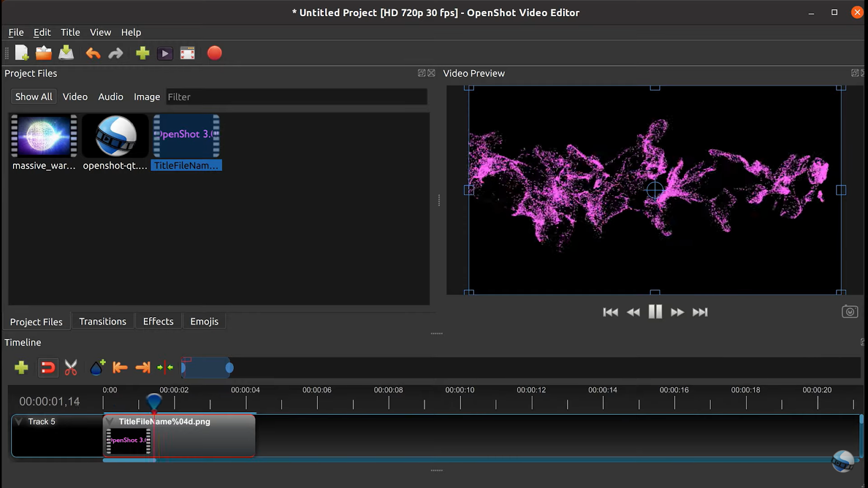Screen dimensions: 868x488
Task: Click the red Export Video button
Action: point(214,53)
